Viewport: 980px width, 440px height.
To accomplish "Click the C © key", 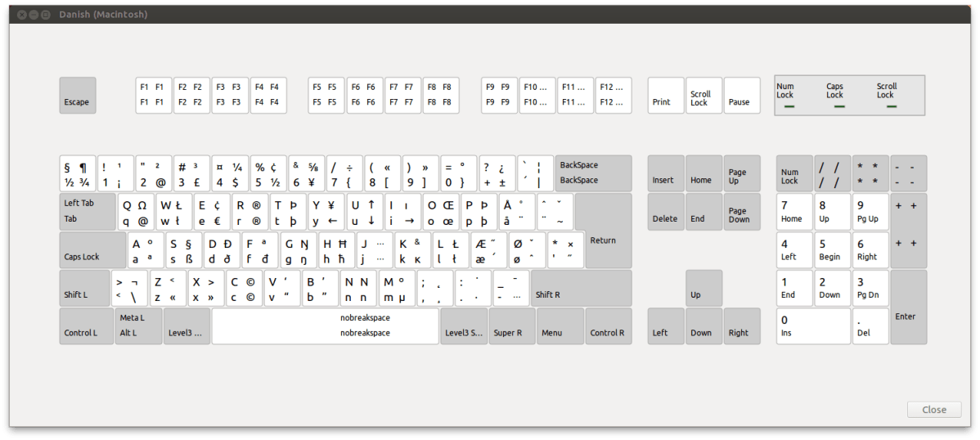I will 244,288.
